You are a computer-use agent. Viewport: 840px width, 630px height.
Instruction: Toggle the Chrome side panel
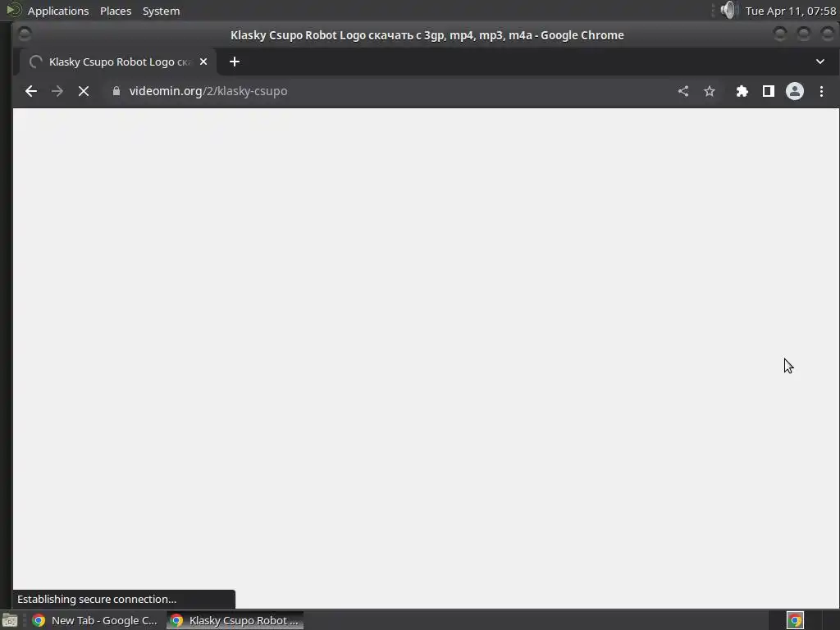[x=768, y=91]
